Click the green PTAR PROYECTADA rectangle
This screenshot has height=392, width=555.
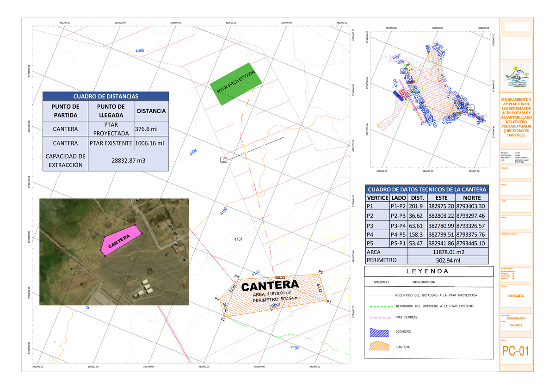[236, 84]
